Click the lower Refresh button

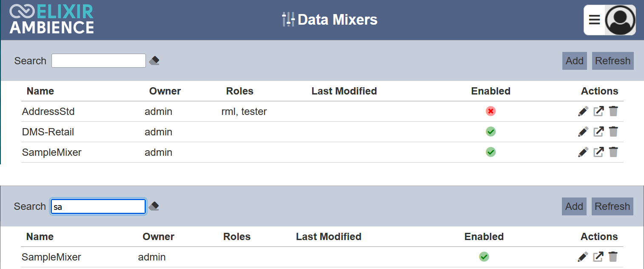coord(613,206)
